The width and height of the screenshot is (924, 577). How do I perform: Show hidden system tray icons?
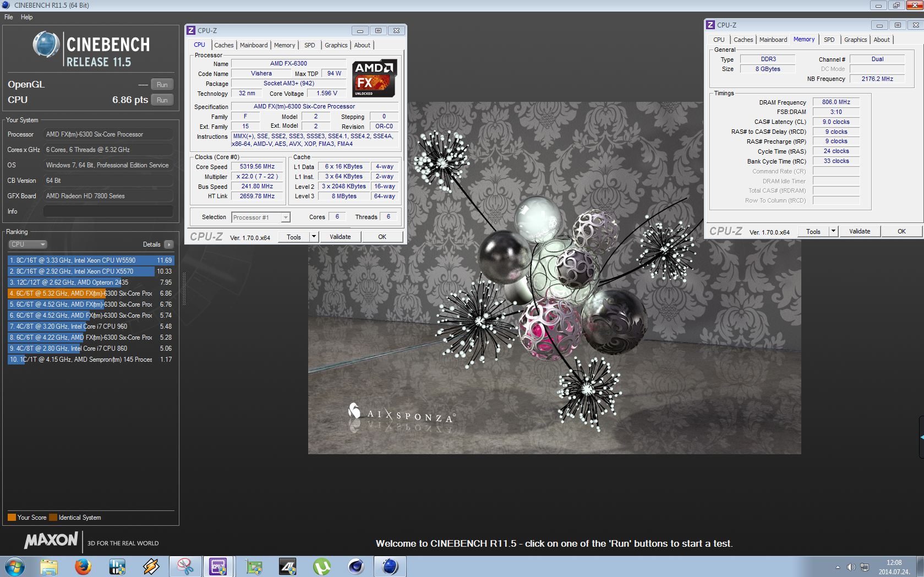[x=838, y=567]
